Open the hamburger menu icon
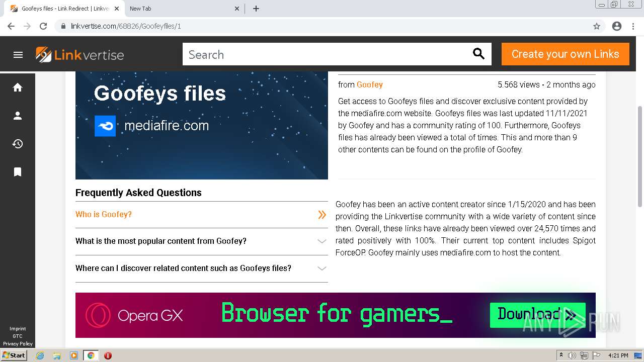This screenshot has height=362, width=644. (x=18, y=55)
